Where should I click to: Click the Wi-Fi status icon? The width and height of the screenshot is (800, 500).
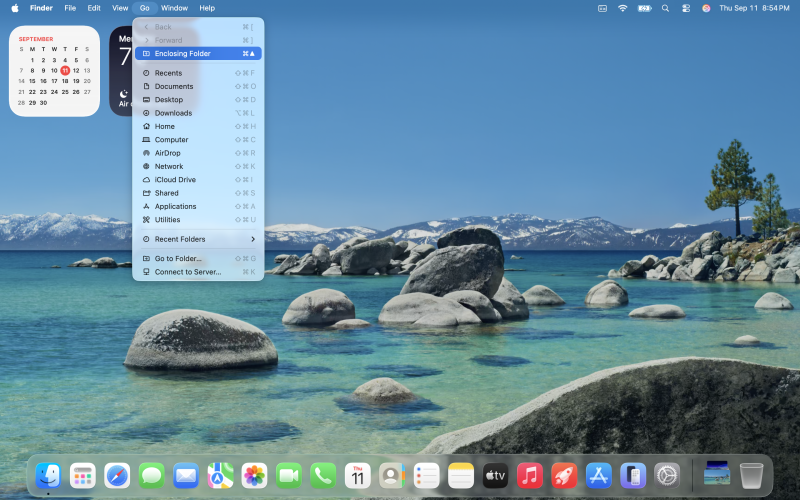tap(622, 8)
